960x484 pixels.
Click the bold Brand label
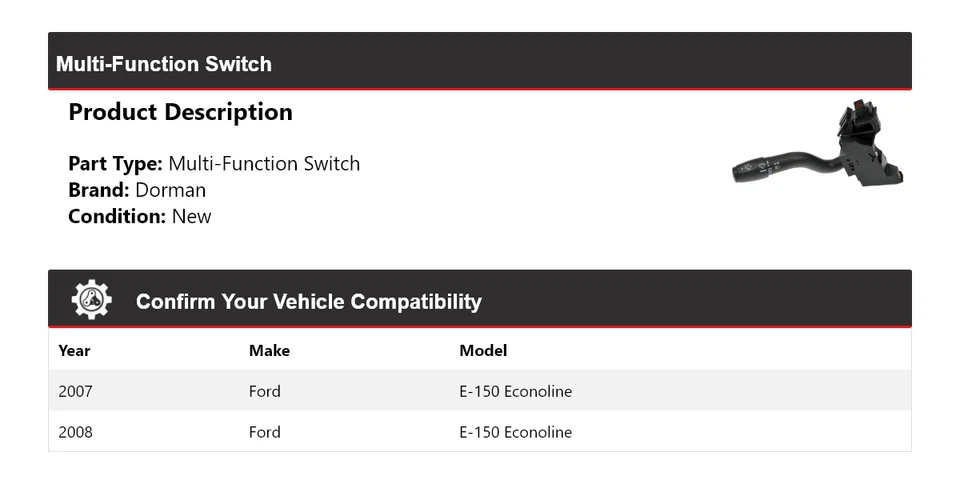click(99, 190)
